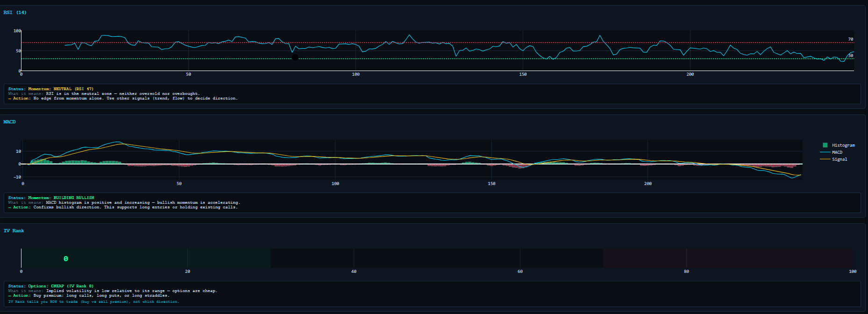Screen dimensions: 868x314
Task: Click the RSI x-axis label 200
Action: [x=690, y=74]
